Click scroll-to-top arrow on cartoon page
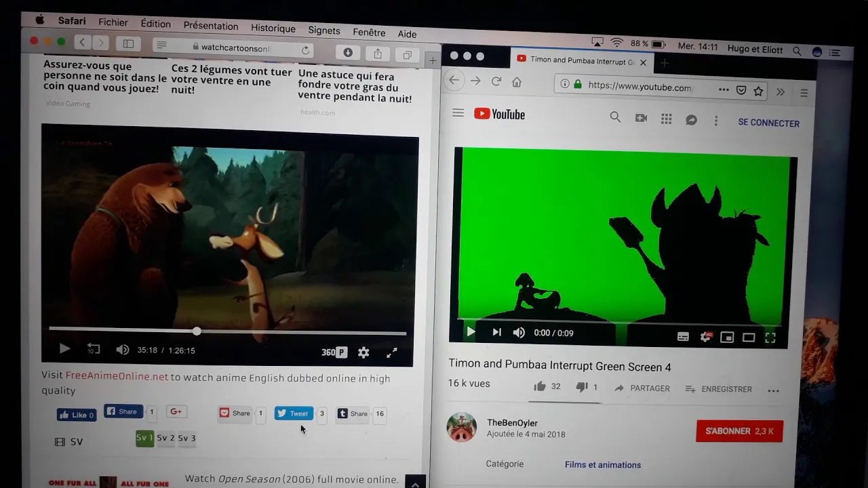The image size is (868, 488). click(x=415, y=483)
